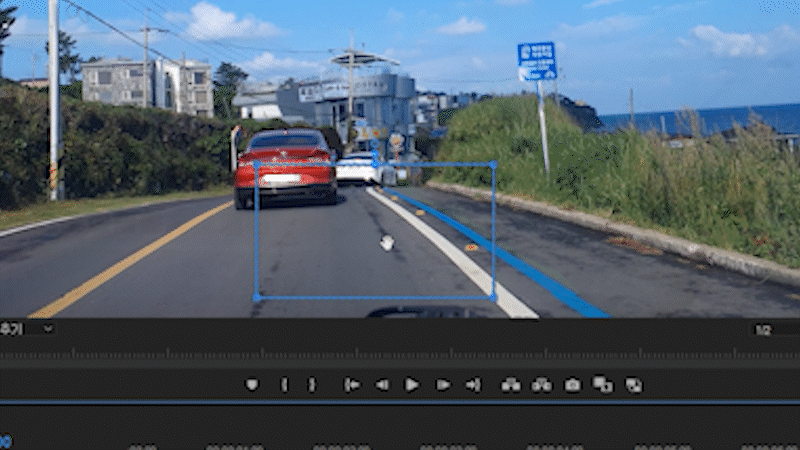
Task: Open the zoom level dropdown below the video
Action: tap(27, 329)
